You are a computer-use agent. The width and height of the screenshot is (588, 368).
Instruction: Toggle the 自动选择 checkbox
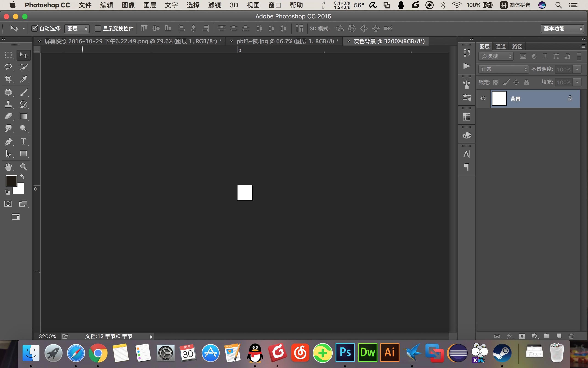pyautogui.click(x=34, y=29)
